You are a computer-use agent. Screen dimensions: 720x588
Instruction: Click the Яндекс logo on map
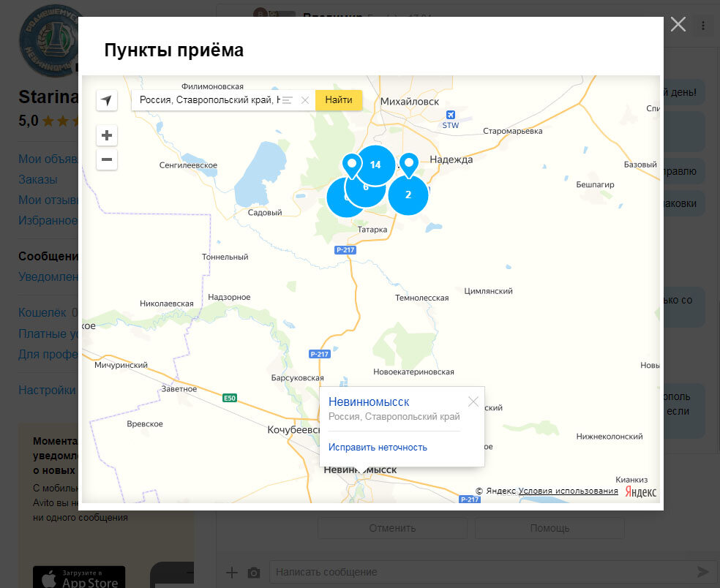(x=640, y=491)
